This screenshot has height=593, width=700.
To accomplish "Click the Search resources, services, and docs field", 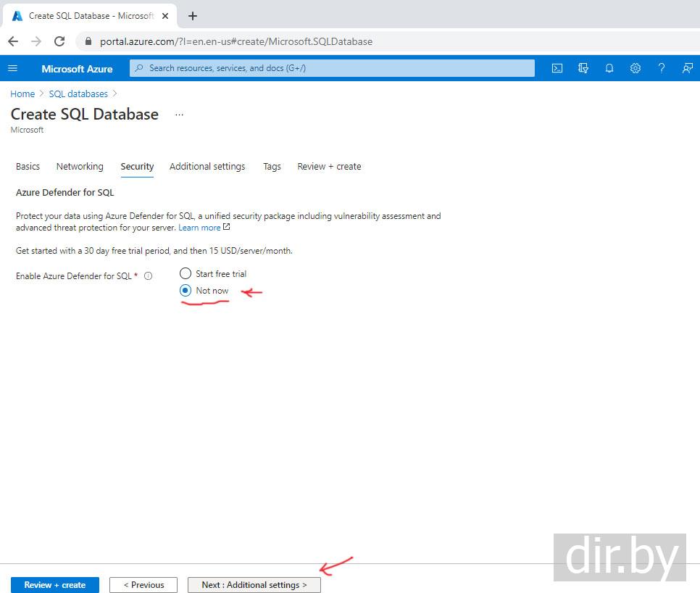I will [332, 68].
